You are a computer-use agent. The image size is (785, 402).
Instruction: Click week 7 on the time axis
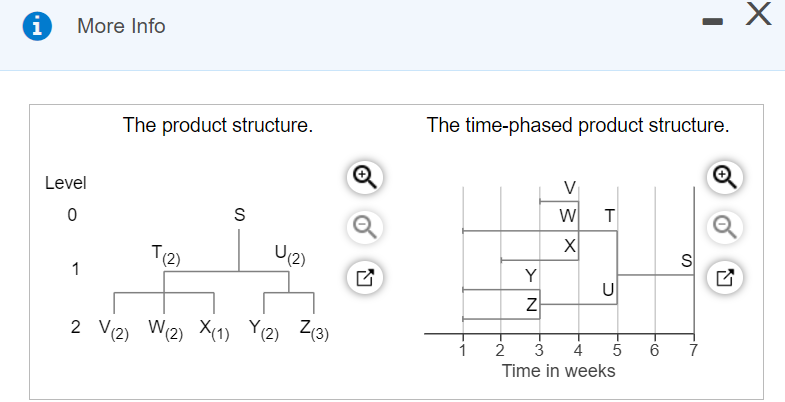click(693, 351)
